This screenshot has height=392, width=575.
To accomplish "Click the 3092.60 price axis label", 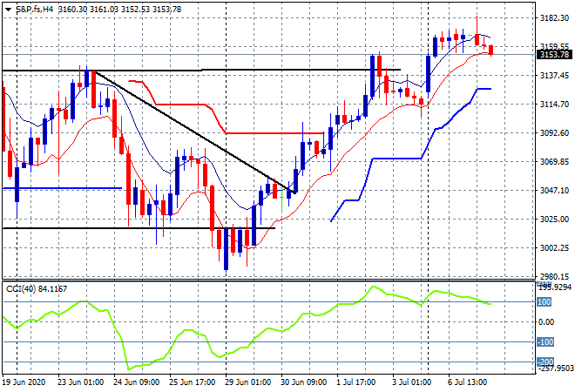I will tap(554, 132).
